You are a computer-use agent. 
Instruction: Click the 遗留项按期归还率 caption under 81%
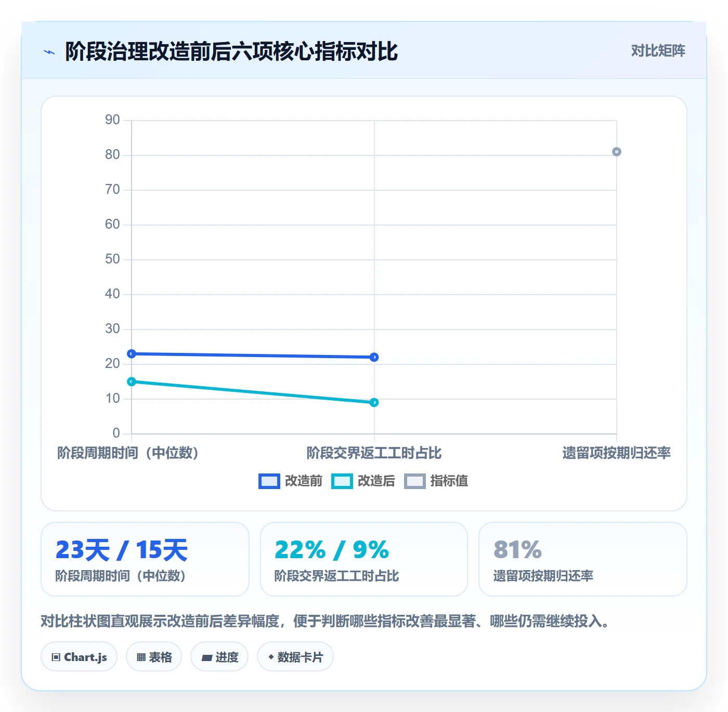(x=543, y=576)
